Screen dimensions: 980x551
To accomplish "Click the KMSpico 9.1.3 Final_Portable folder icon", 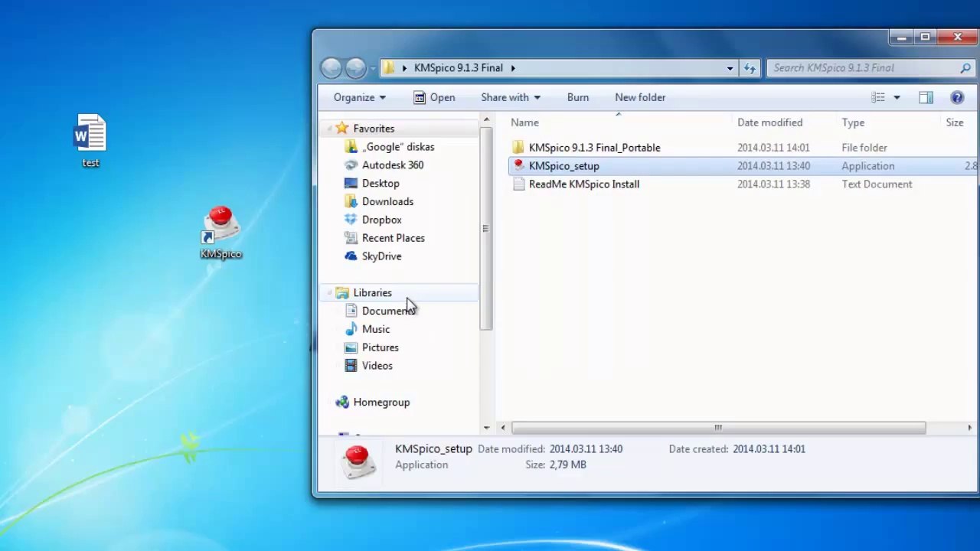I will 518,148.
